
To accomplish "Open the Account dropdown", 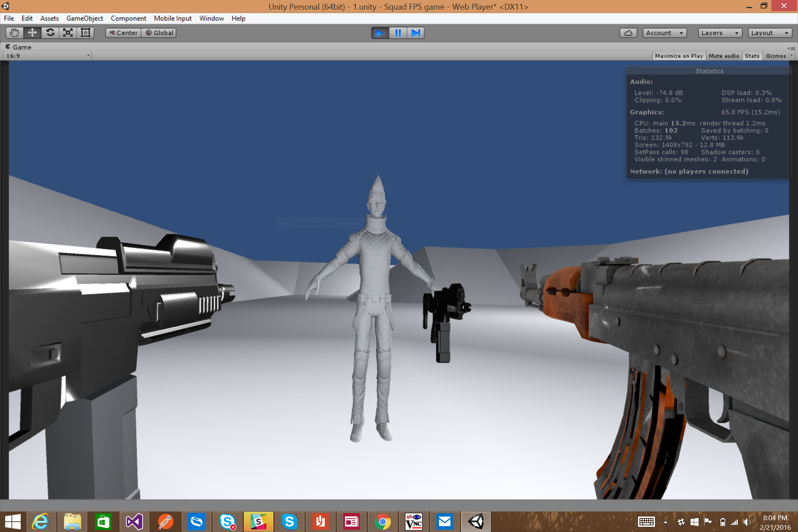I will pos(665,33).
